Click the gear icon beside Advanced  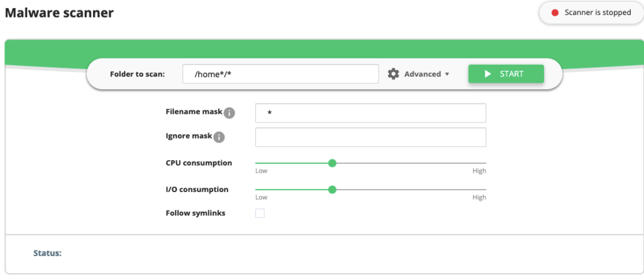click(394, 74)
